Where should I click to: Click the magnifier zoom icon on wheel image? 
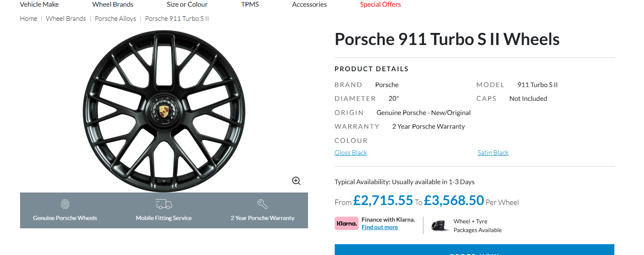[296, 181]
